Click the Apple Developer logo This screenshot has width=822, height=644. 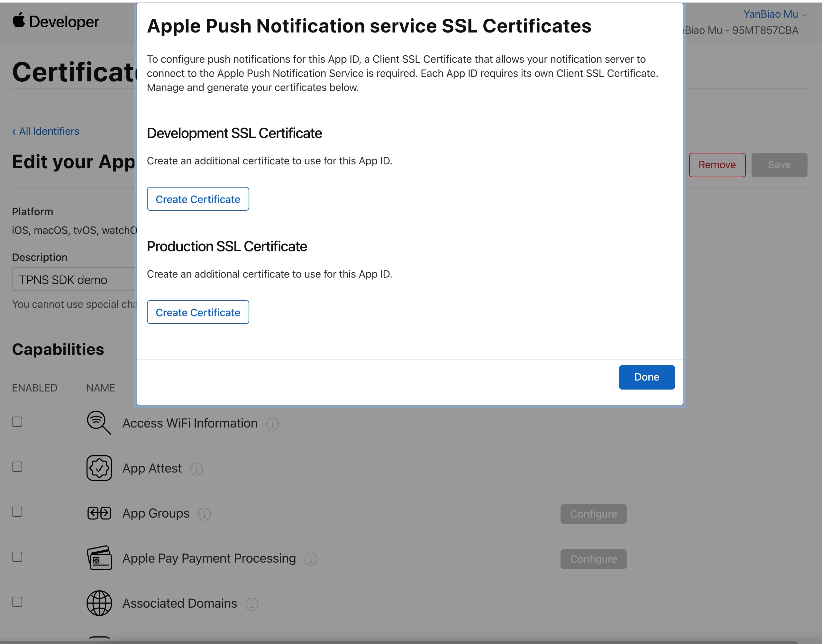55,22
